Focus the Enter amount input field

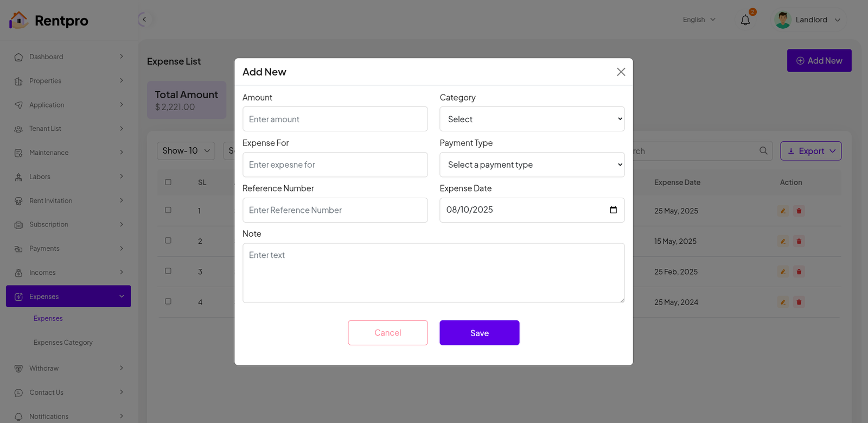coord(335,119)
